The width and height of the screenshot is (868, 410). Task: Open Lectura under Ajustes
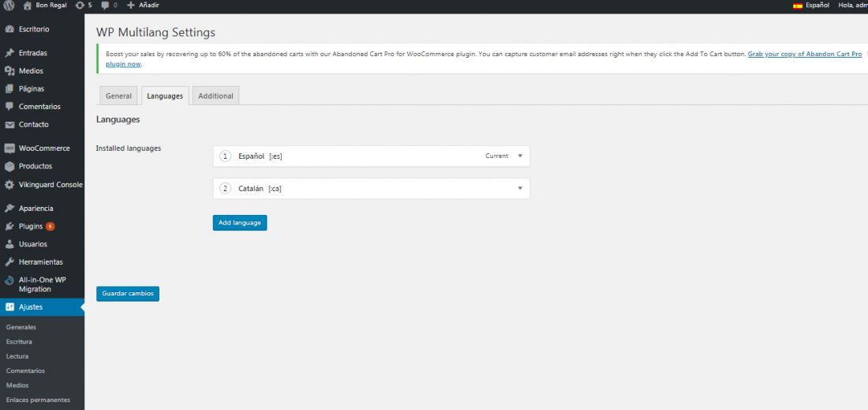[x=17, y=356]
